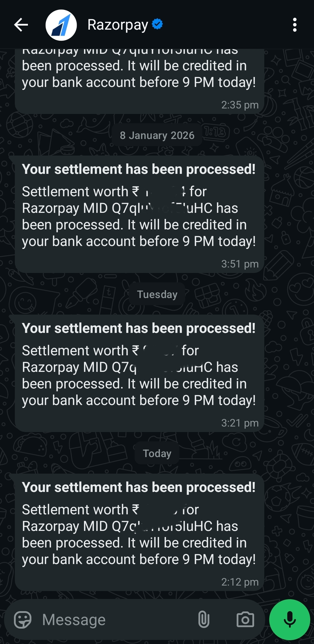Tap the back arrow
Viewport: 314px width, 644px height.
pos(21,25)
